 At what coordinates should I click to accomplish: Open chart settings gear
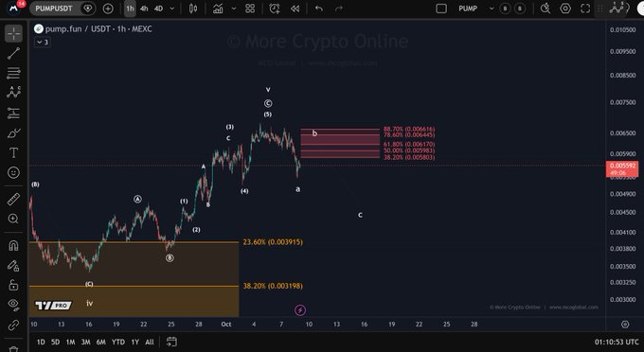pos(565,9)
